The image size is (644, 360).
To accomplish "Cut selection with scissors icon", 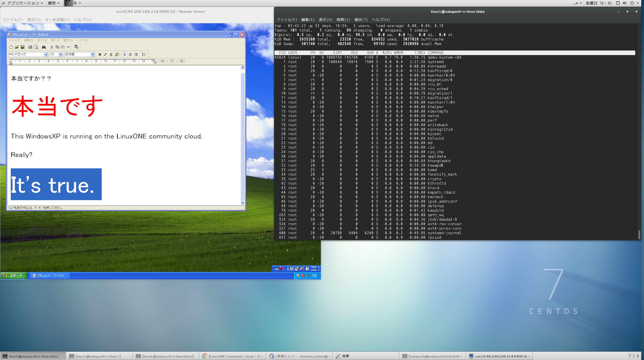I will (x=51, y=47).
